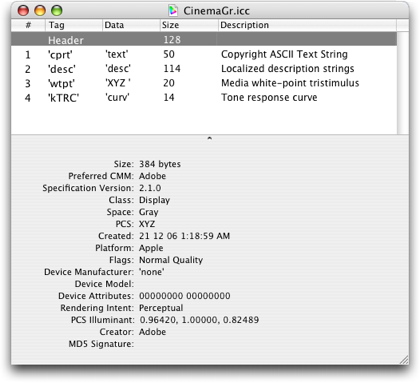Select the 'desc' tag entry
Viewport: 420px width, 383px height.
(204, 69)
